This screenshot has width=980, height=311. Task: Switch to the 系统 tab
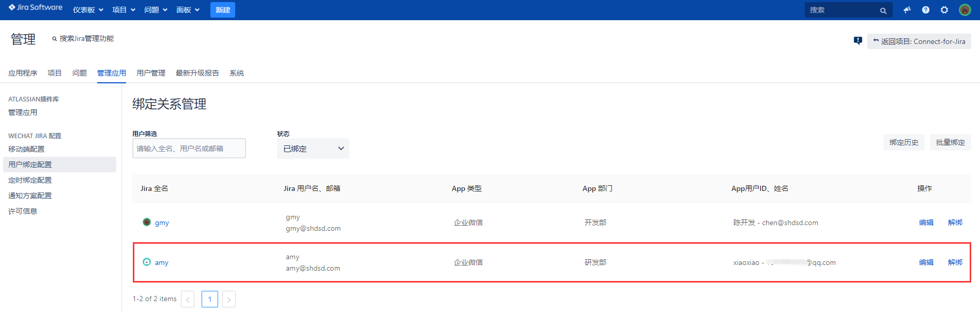237,73
